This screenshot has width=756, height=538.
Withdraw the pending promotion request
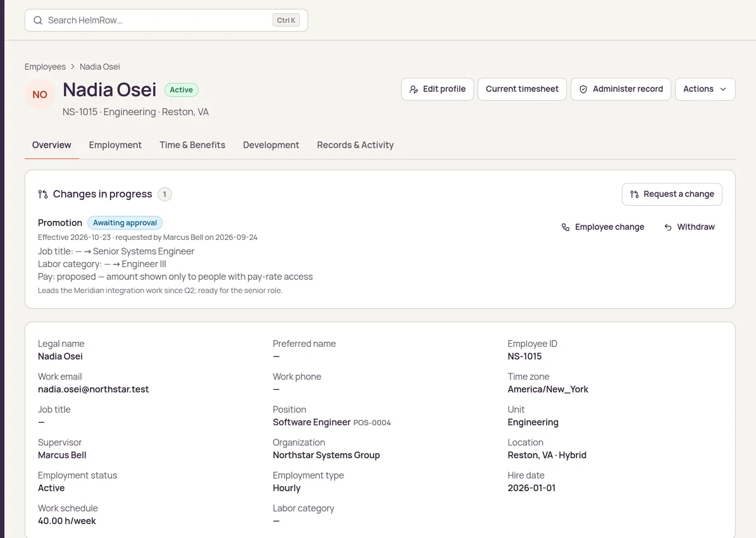[690, 227]
